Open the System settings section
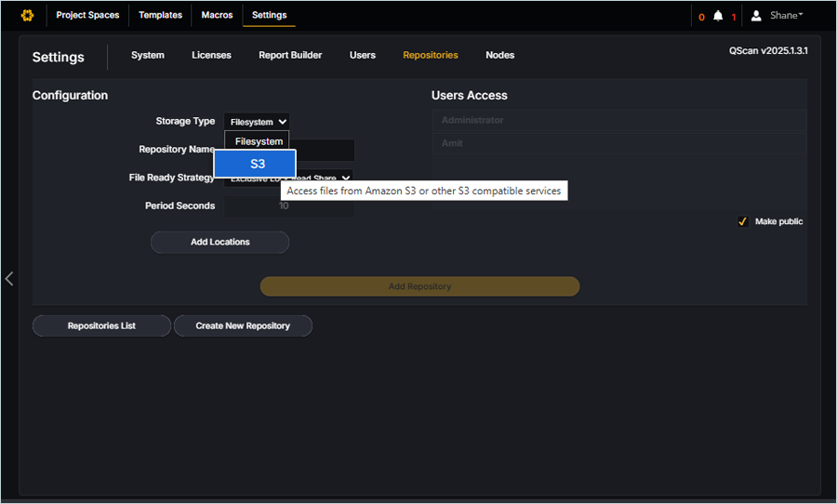The image size is (837, 504). (x=147, y=56)
